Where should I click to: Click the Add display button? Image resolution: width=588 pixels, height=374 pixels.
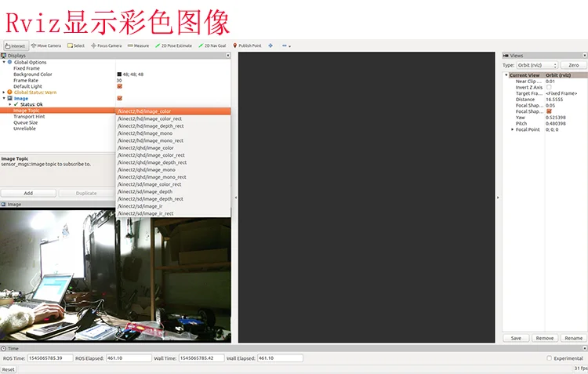(x=28, y=193)
